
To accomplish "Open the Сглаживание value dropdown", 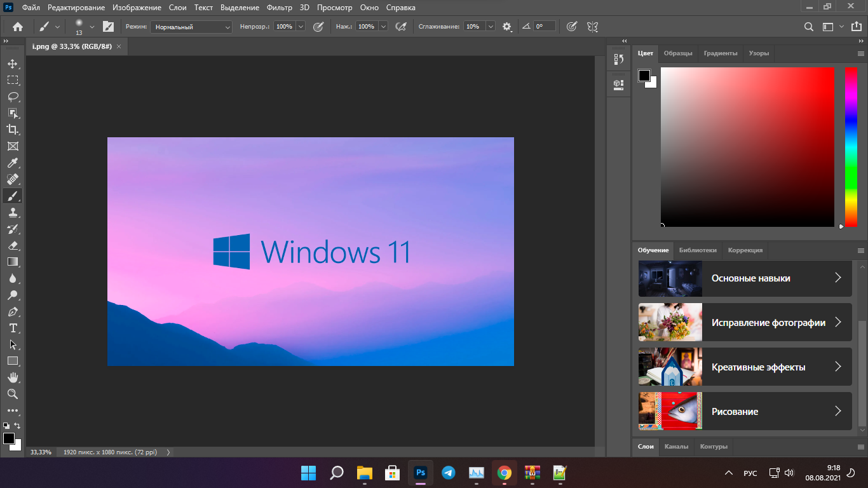I will pyautogui.click(x=491, y=27).
